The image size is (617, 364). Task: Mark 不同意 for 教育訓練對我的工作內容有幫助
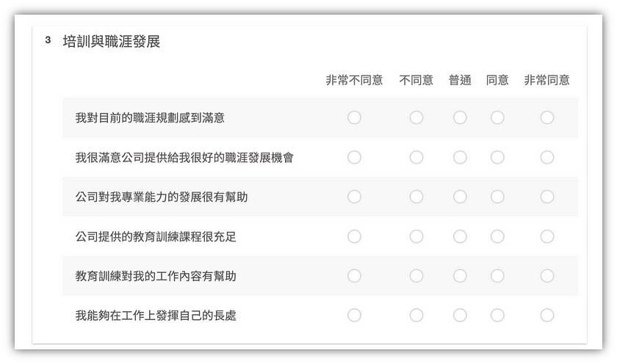coord(416,275)
